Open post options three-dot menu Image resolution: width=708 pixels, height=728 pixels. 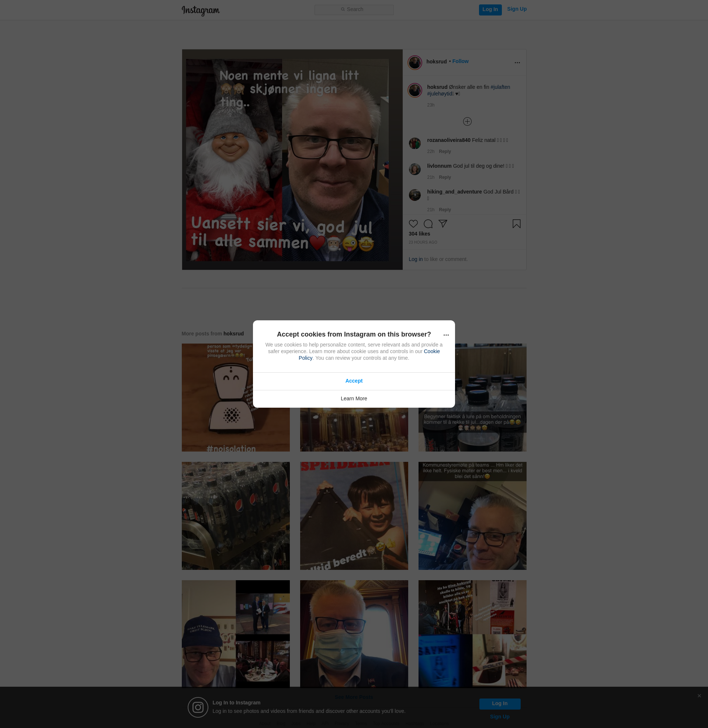tap(517, 62)
